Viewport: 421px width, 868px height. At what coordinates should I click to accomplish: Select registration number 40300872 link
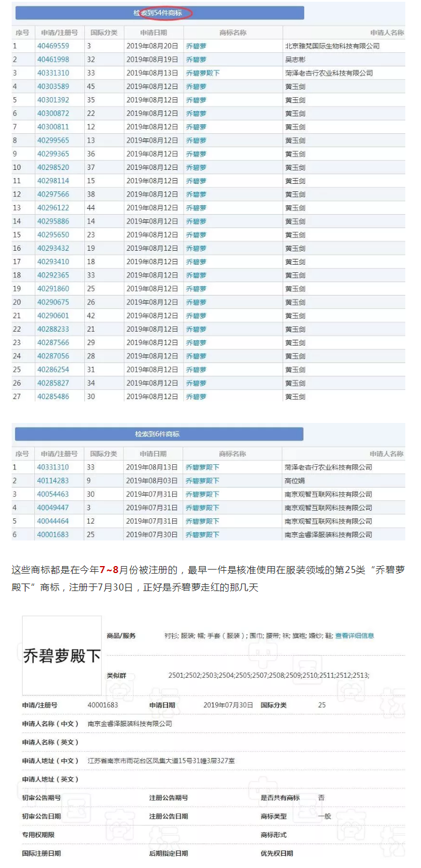pyautogui.click(x=53, y=113)
